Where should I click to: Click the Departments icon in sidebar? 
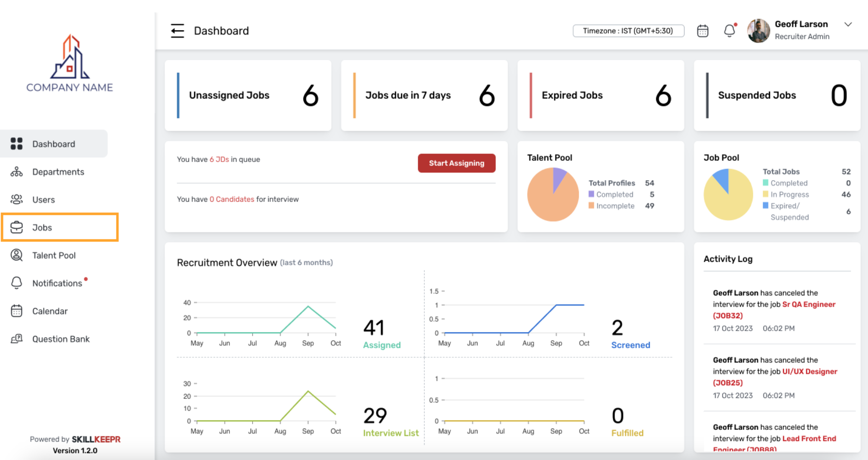pos(16,172)
